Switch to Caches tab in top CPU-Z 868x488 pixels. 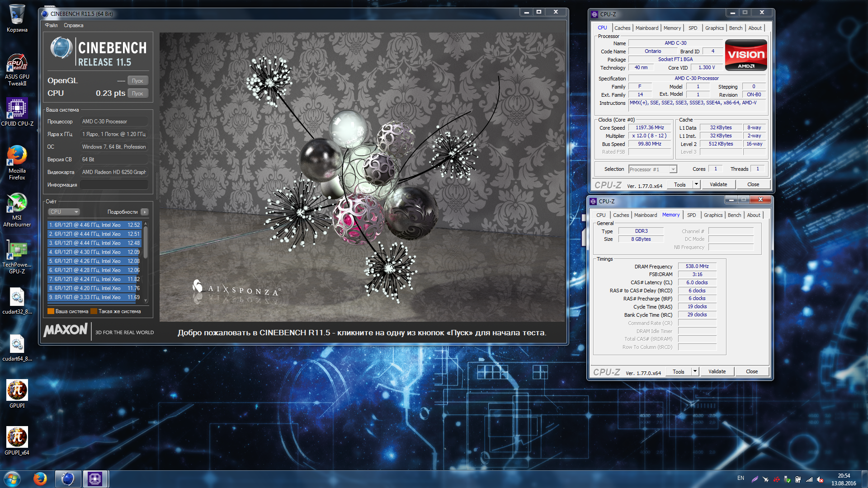tap(622, 28)
